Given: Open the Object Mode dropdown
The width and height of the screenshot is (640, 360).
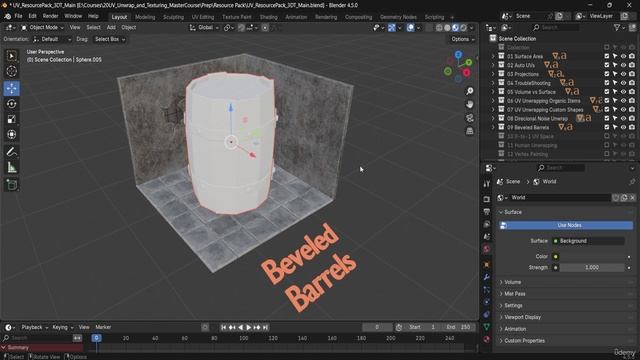Looking at the screenshot, I should click(42, 27).
